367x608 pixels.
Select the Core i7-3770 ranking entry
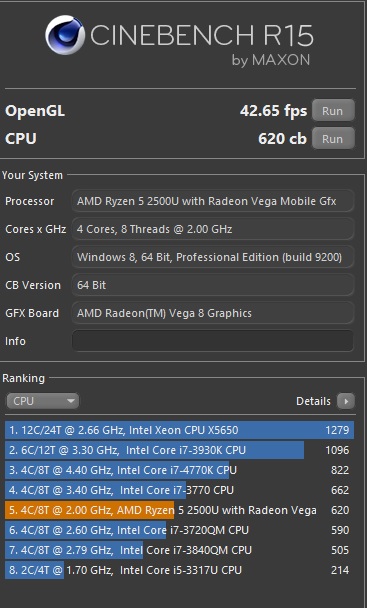[x=179, y=490]
